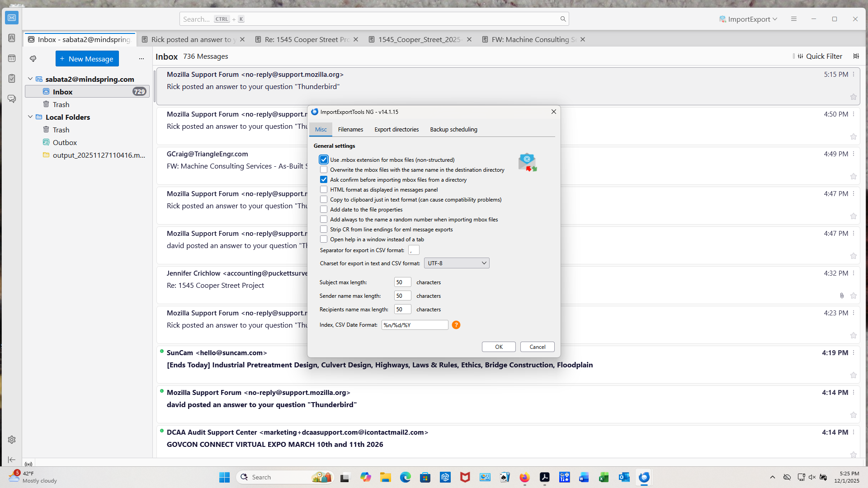The width and height of the screenshot is (868, 488).
Task: Open the Chat space icon
Action: coord(12,99)
